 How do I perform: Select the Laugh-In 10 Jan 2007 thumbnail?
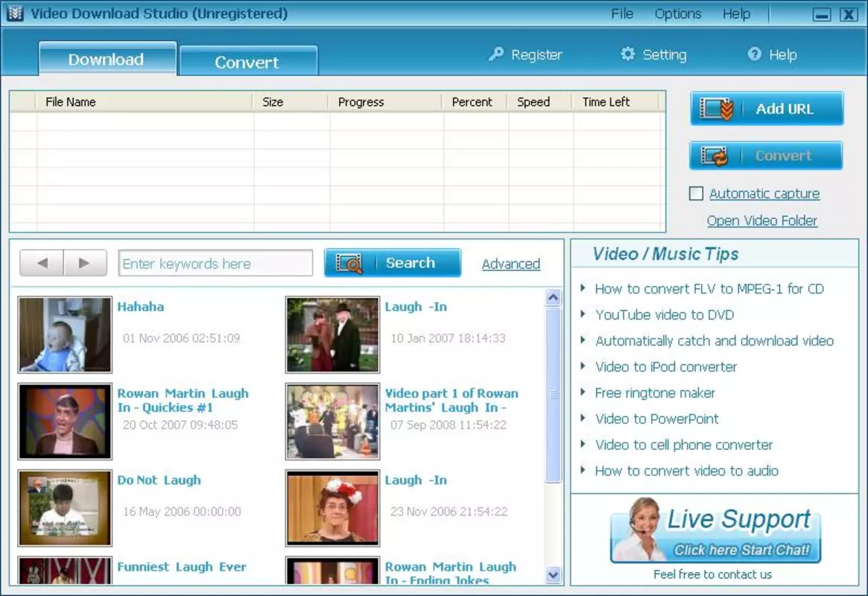click(333, 335)
